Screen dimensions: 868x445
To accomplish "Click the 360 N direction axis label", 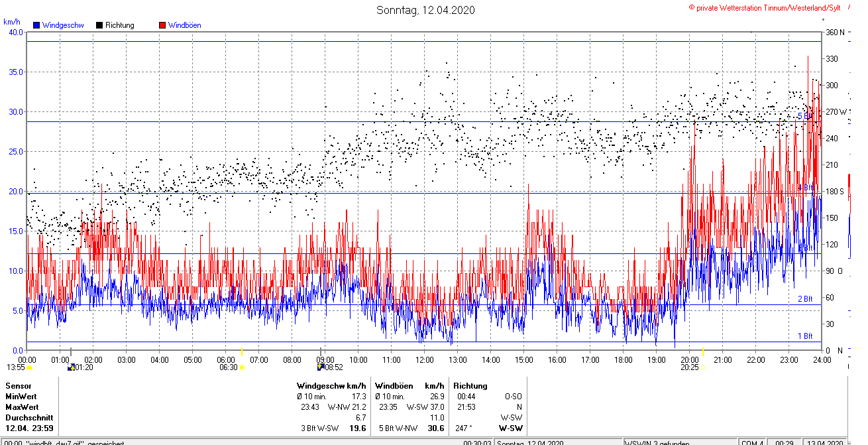I will coord(835,32).
